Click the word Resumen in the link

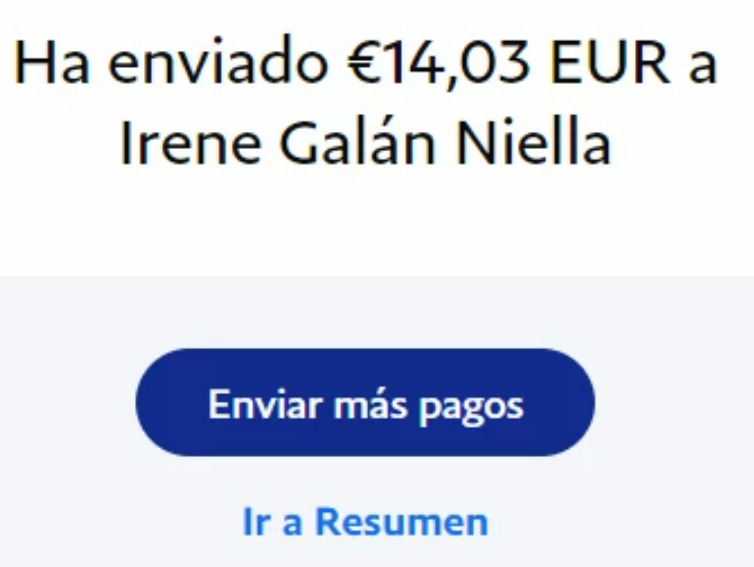tap(402, 522)
